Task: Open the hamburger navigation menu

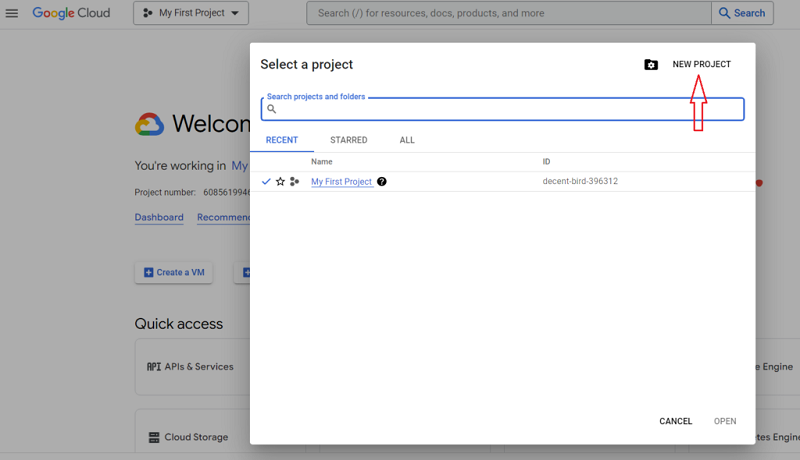Action: pyautogui.click(x=12, y=14)
